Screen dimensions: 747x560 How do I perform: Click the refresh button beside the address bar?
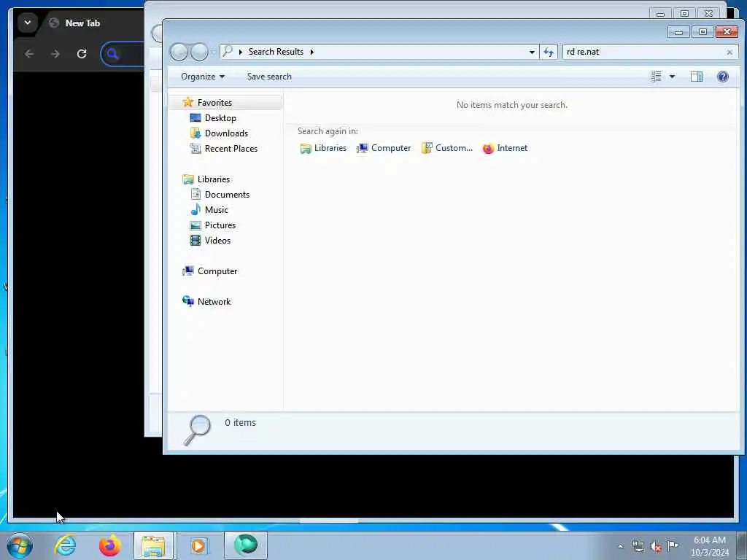click(x=549, y=52)
